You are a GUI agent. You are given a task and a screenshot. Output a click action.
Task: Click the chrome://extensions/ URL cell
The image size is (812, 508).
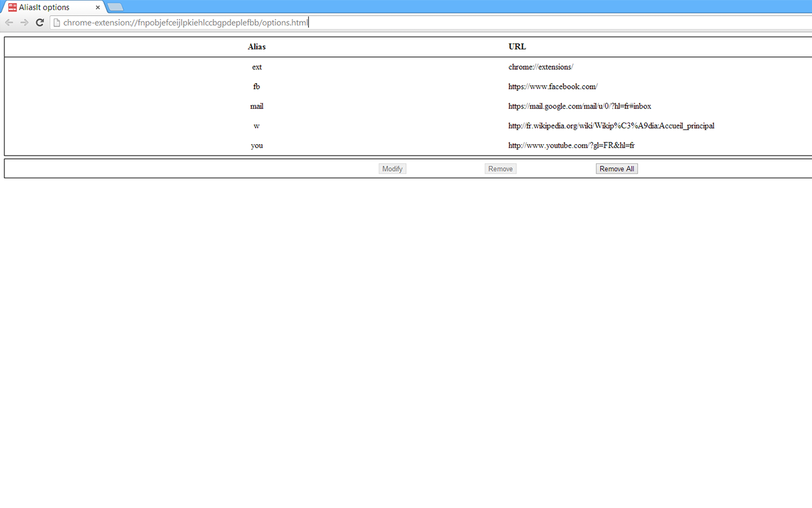(540, 67)
